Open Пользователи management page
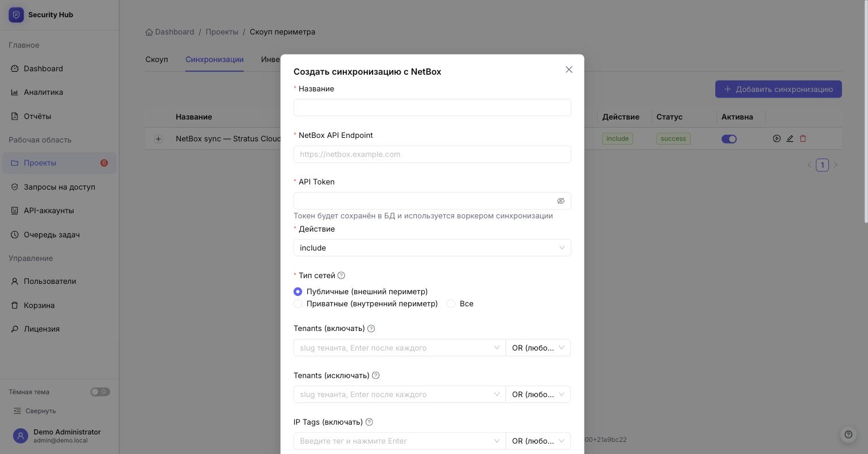This screenshot has height=454, width=868. (x=59, y=281)
